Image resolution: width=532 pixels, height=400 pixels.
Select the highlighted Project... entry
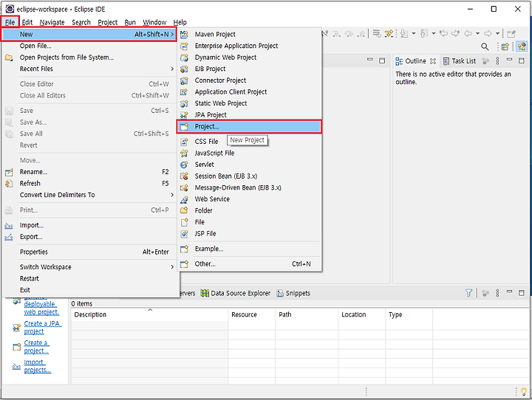coord(249,126)
